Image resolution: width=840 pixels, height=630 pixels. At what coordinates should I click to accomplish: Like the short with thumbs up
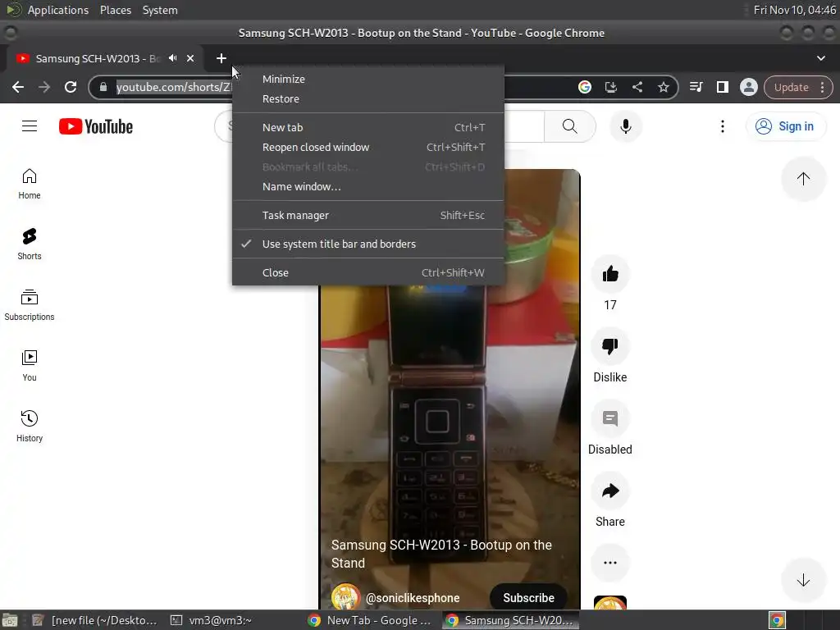click(x=610, y=274)
